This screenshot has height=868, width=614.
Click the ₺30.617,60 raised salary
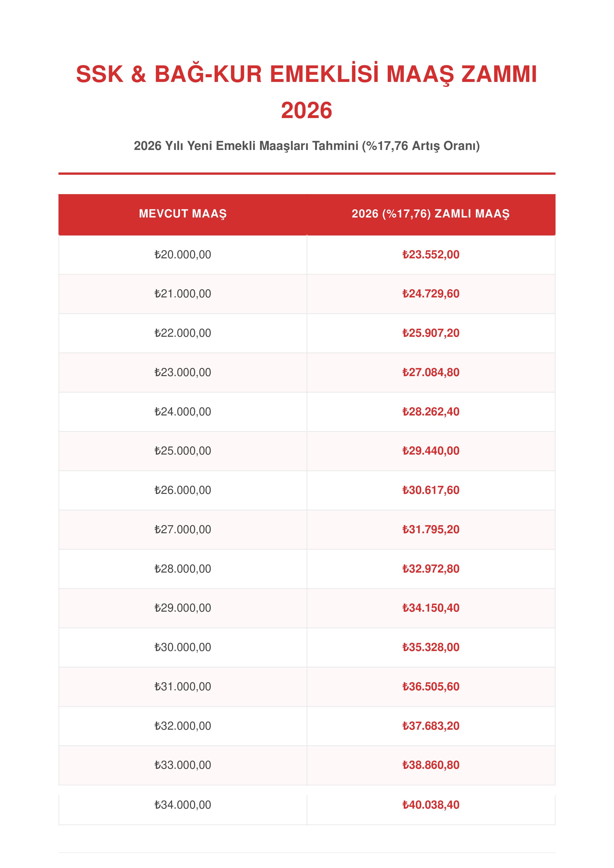pyautogui.click(x=431, y=490)
